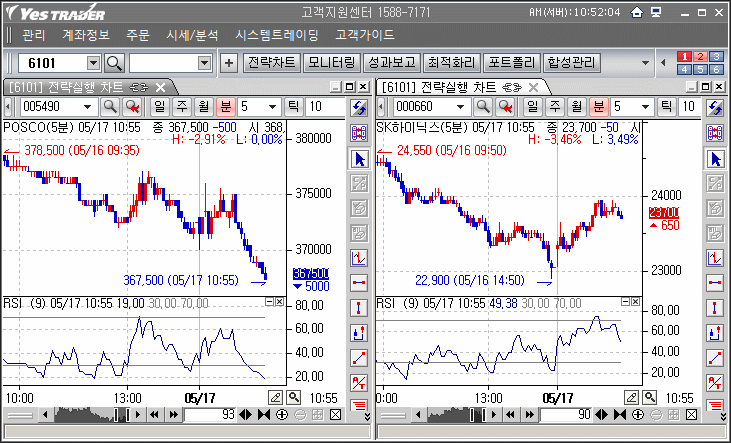731x443 pixels.
Task: Click compress-bars bowtie icon in POSCO bottom bar
Action: (264, 415)
